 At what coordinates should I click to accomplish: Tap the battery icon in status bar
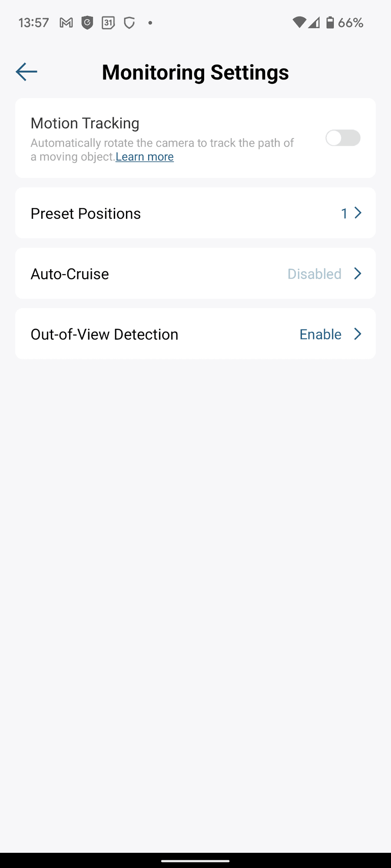click(330, 23)
